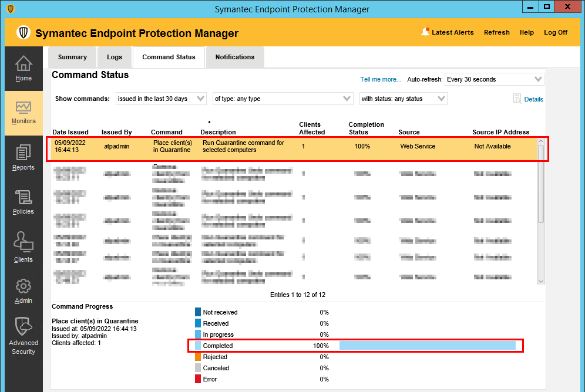This screenshot has width=585, height=392.
Task: Click the Refresh link in header
Action: [496, 32]
